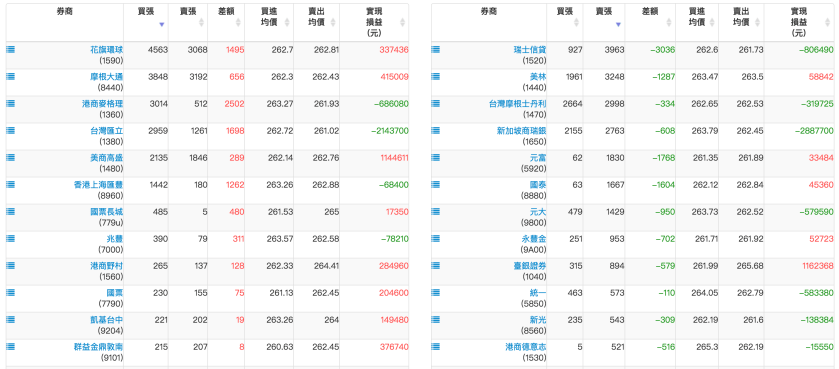Open list icon for 新加坡商瑞銀 row

pyautogui.click(x=436, y=130)
